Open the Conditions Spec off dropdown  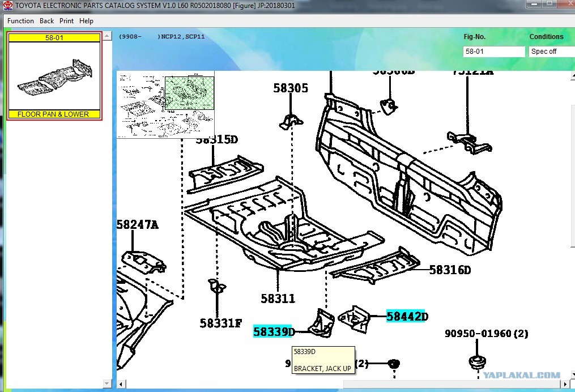coord(552,52)
